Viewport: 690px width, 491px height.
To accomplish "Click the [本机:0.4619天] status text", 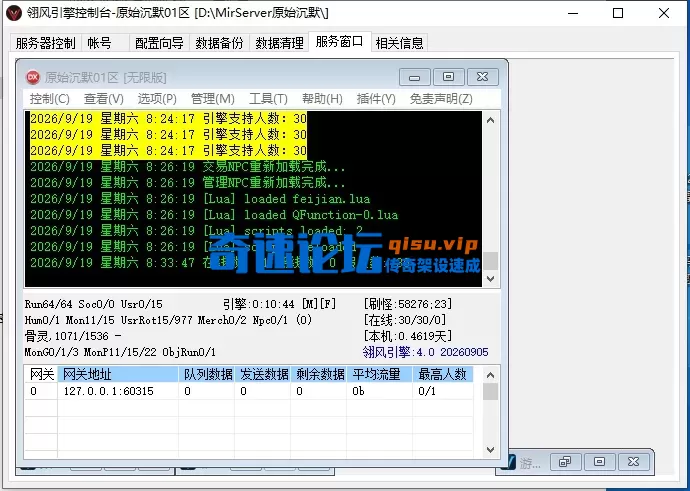I will [x=408, y=336].
